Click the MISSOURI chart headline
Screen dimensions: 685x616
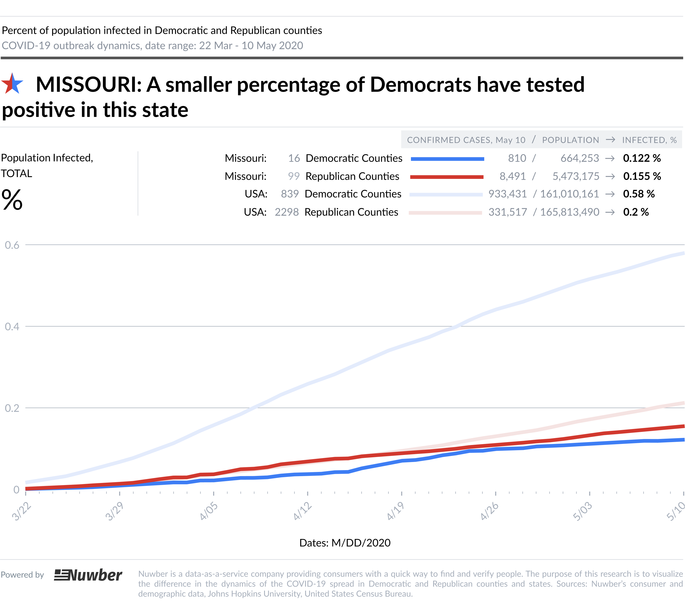pyautogui.click(x=293, y=97)
